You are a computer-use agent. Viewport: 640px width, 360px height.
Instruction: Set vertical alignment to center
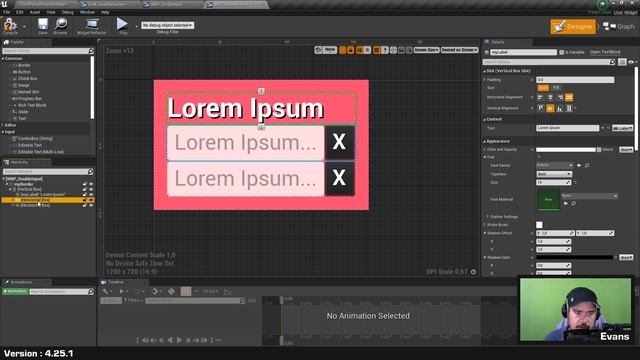tap(550, 108)
